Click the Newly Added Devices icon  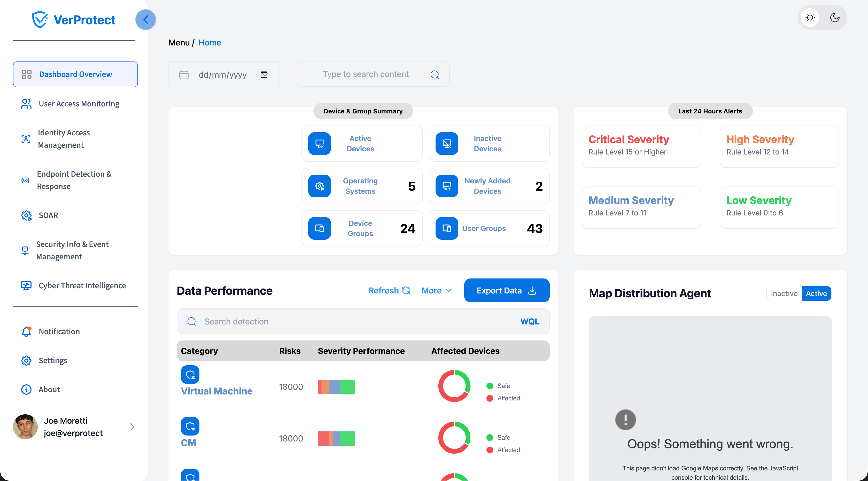(x=447, y=186)
